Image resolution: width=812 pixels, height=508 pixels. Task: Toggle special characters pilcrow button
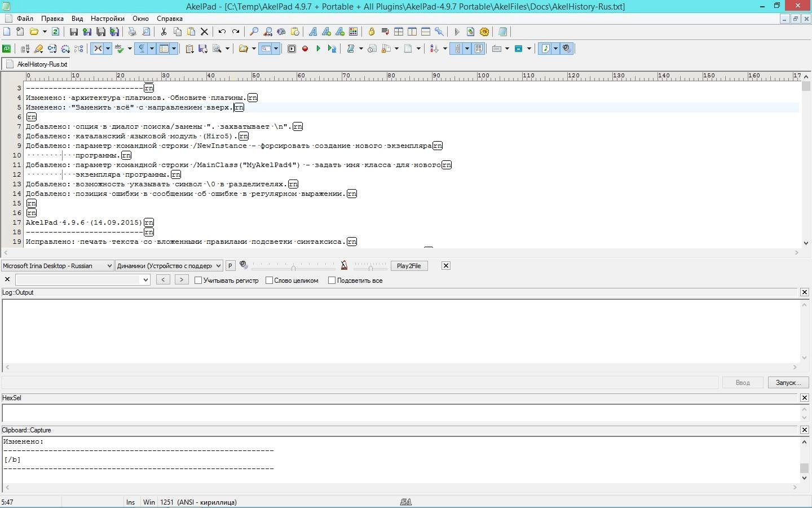(142, 49)
